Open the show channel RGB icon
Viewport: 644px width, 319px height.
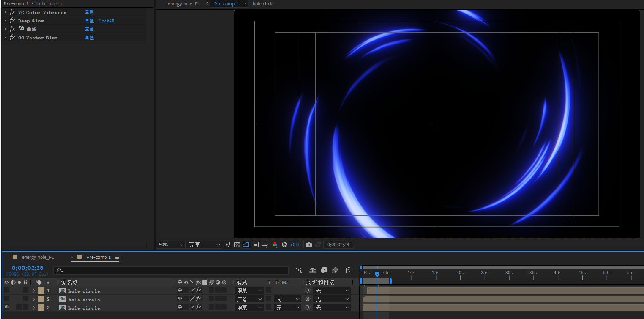(275, 245)
